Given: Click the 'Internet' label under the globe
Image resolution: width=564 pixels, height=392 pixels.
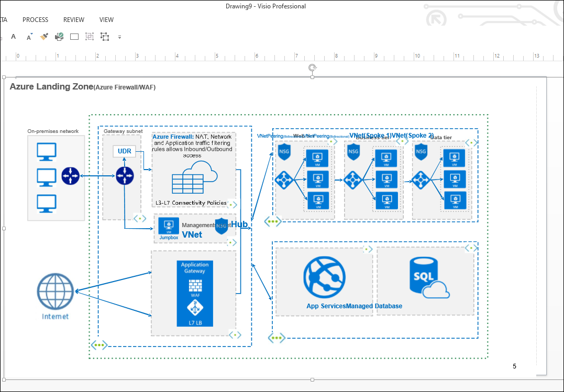Looking at the screenshot, I should click(x=55, y=317).
